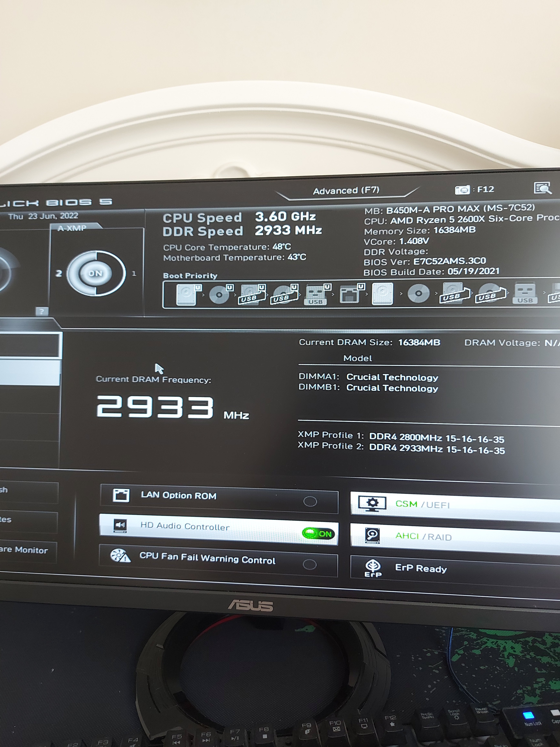Viewport: 560px width, 747px height.
Task: Click the A-XMP ON dial
Action: coord(96,273)
